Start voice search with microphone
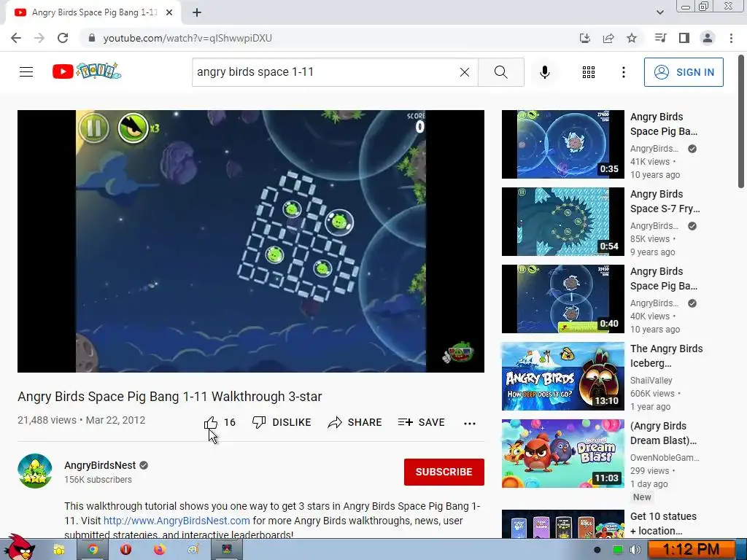 [544, 72]
